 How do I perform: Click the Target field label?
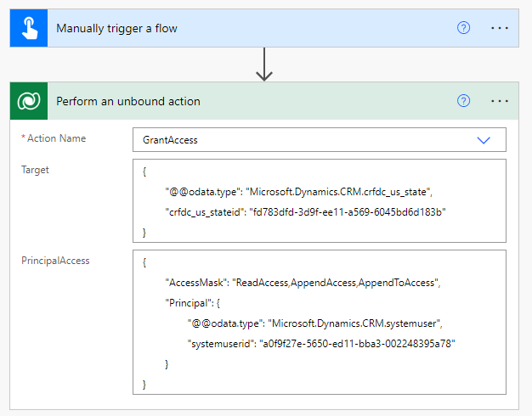35,170
